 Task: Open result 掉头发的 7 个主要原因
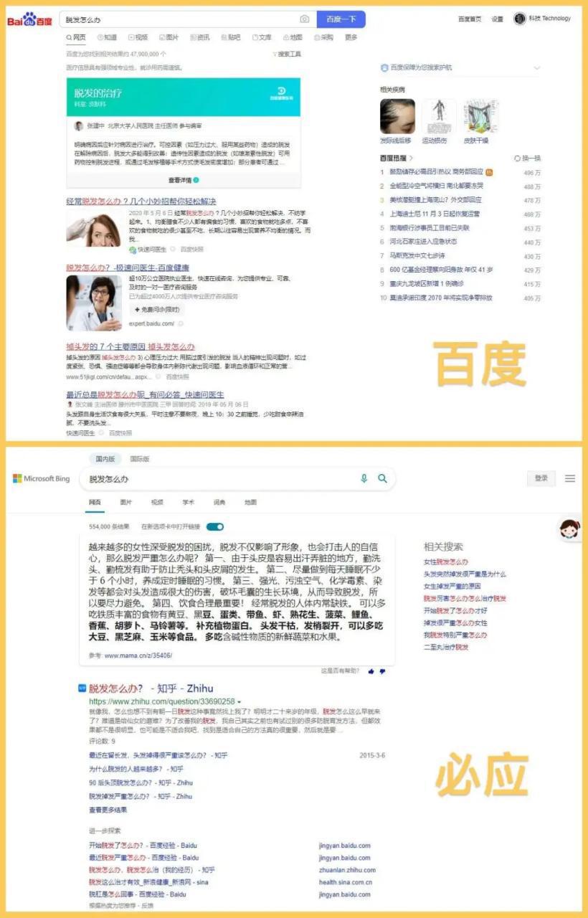coord(131,346)
